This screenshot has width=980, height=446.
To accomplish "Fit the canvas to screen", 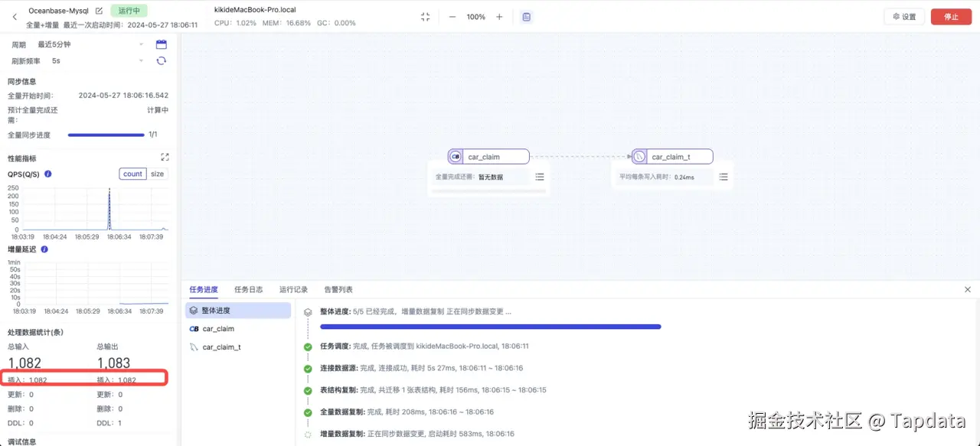I will tap(426, 17).
